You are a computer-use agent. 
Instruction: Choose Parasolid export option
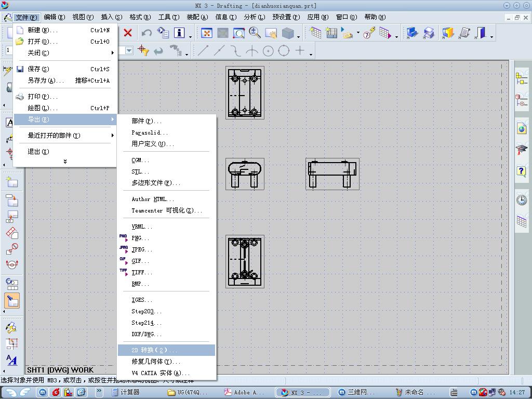[167, 132]
